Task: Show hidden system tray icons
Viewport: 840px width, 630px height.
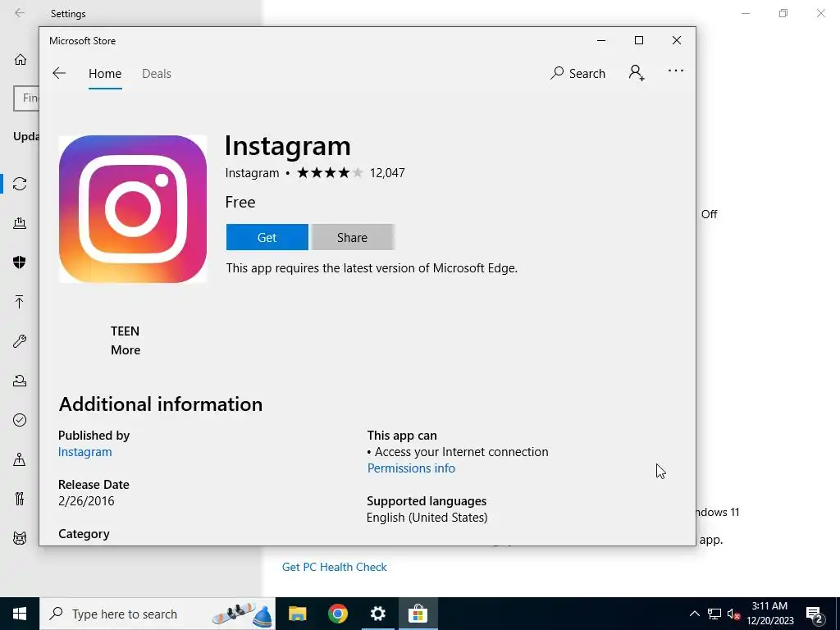Action: coord(694,614)
